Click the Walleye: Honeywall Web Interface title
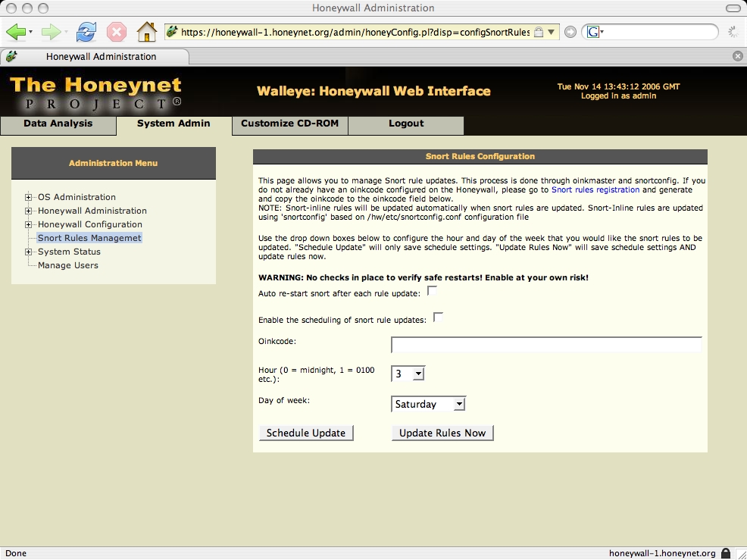 coord(373,91)
